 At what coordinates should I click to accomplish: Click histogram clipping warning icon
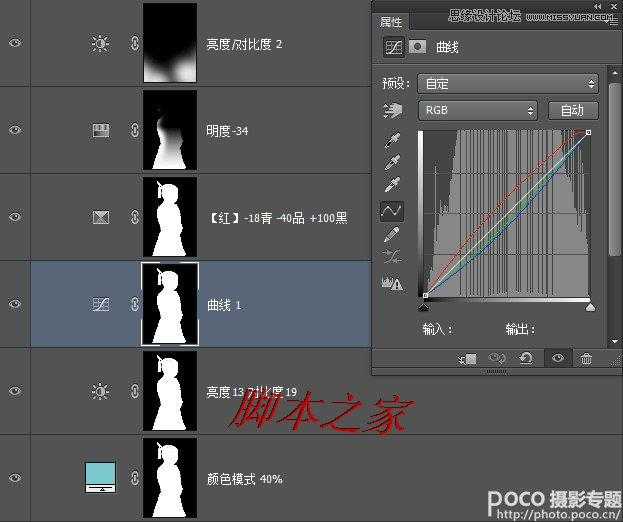coord(392,283)
